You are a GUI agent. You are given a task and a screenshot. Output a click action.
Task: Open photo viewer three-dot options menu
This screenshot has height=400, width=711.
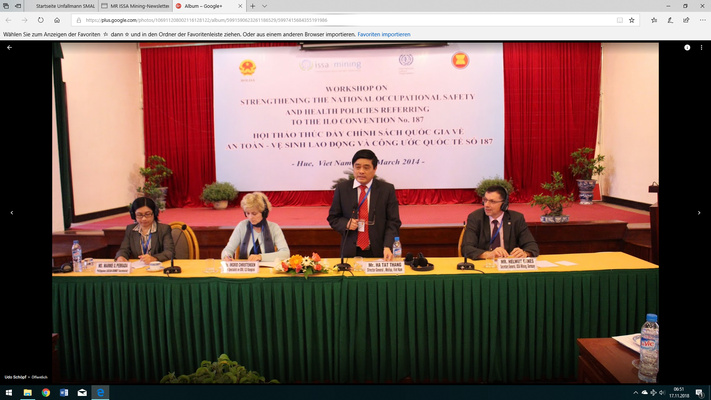[701, 47]
